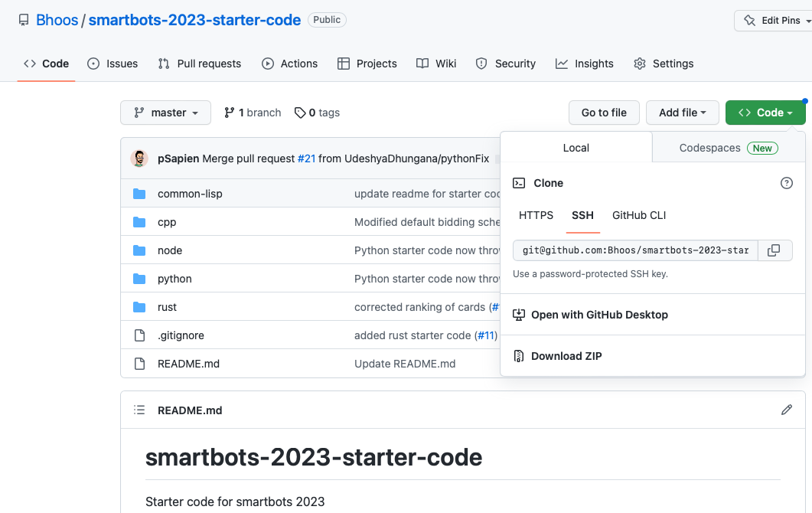Open the #11 pull request link

click(486, 335)
